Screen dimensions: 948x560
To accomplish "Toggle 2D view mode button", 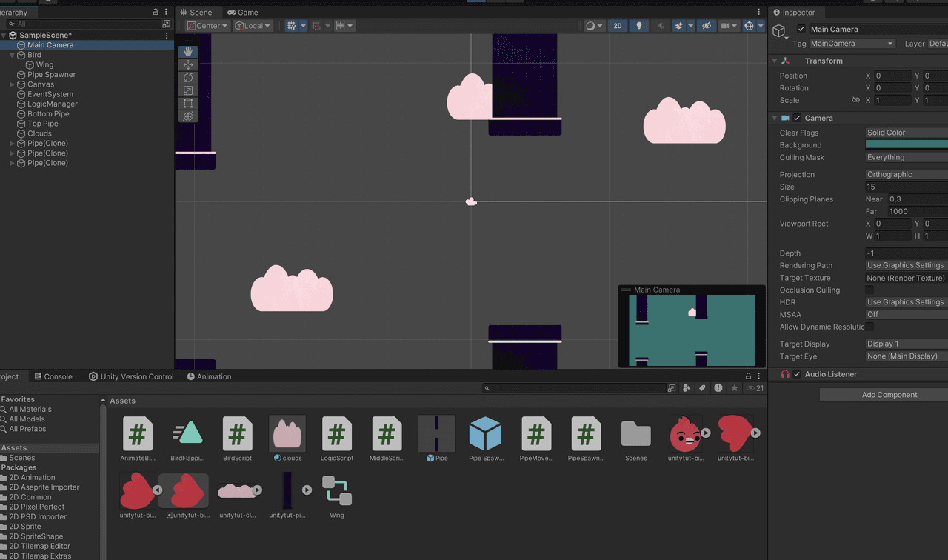I will pos(618,26).
